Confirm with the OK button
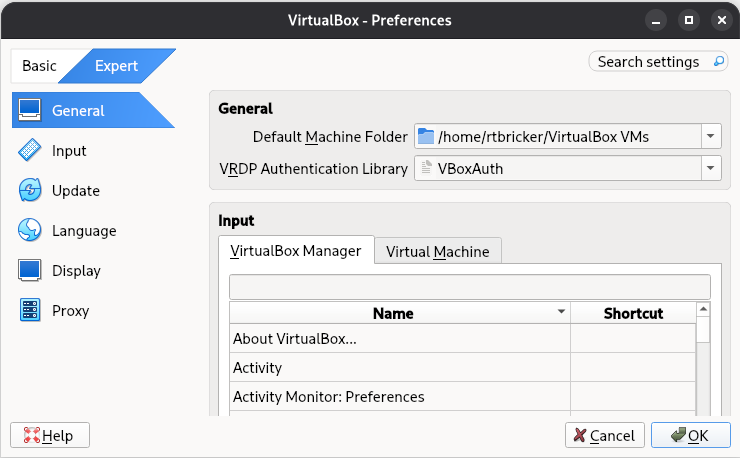Viewport: 740px width, 458px height. click(x=691, y=435)
